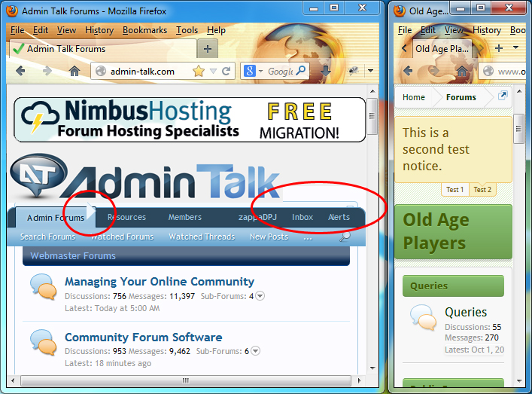Open a new tab in Admin Talk window
The height and width of the screenshot is (394, 532).
tap(208, 49)
